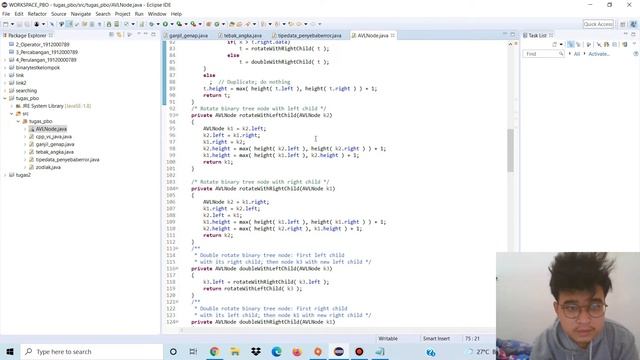Switch to the ganjil_genap.java tab
This screenshot has width=640, height=360.
pos(188,36)
